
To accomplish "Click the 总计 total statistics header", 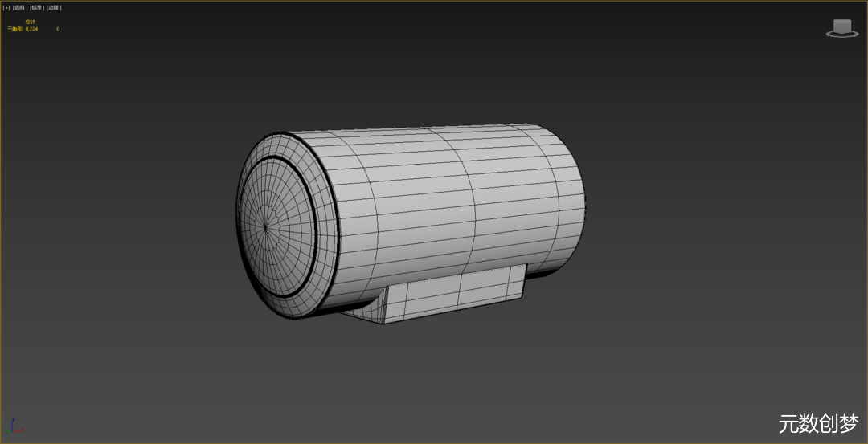I will click(31, 22).
